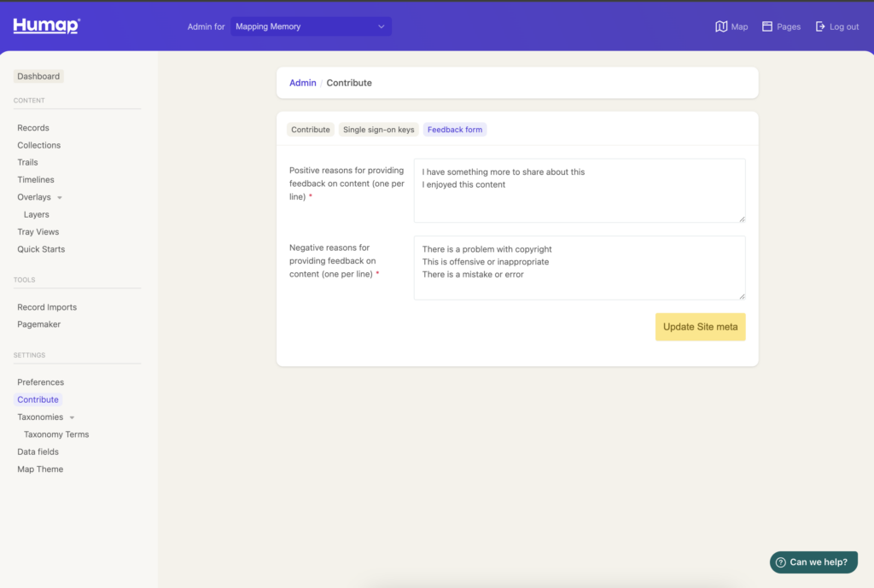Image resolution: width=874 pixels, height=588 pixels.
Task: Open Taxonomy Terms in the sidebar
Action: [56, 434]
